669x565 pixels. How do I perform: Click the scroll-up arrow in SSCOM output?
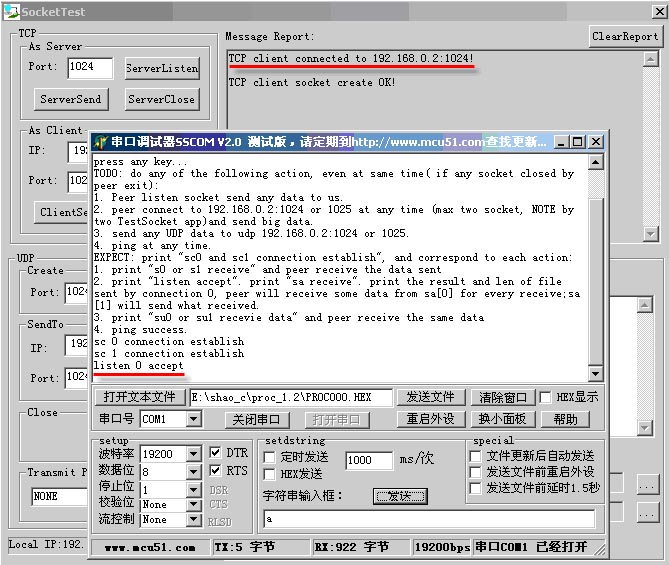[596, 161]
